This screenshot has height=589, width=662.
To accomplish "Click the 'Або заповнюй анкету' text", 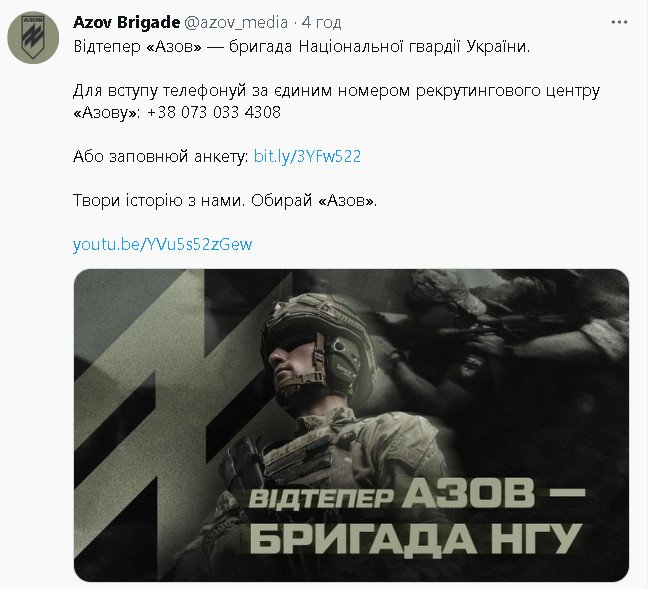I will tap(160, 157).
